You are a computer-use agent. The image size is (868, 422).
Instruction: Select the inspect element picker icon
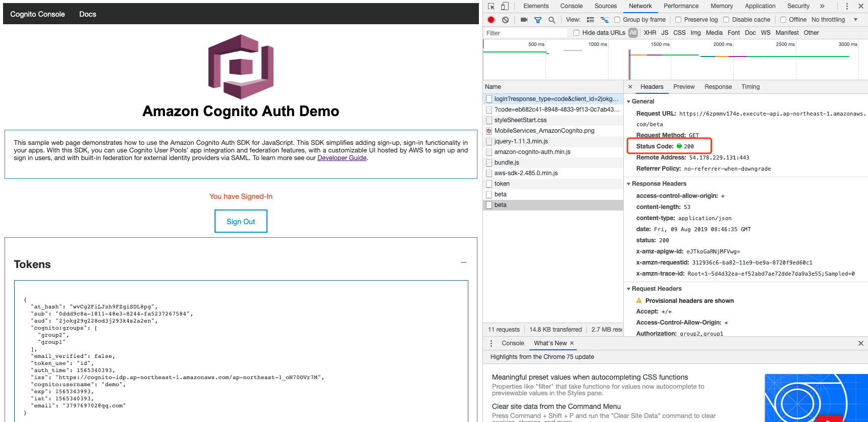click(x=491, y=6)
